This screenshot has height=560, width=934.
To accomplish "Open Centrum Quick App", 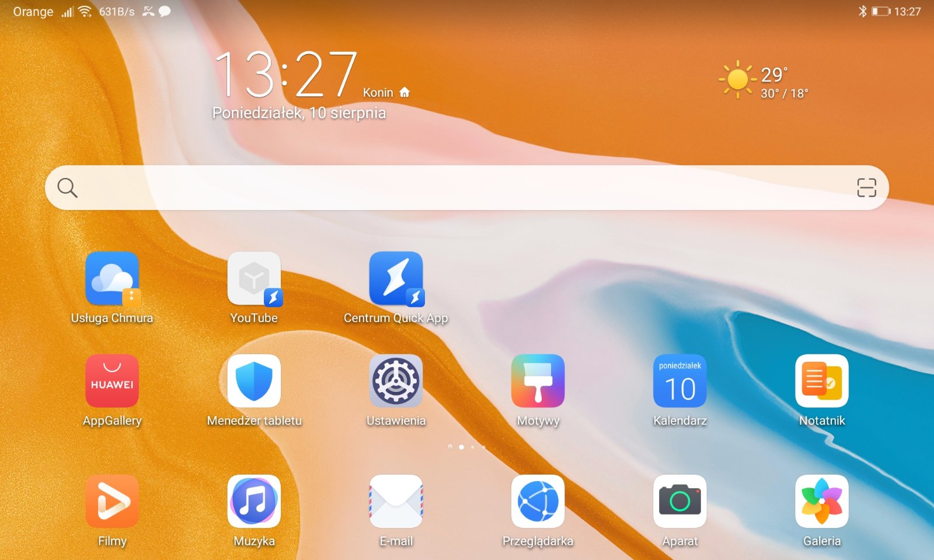I will [396, 279].
